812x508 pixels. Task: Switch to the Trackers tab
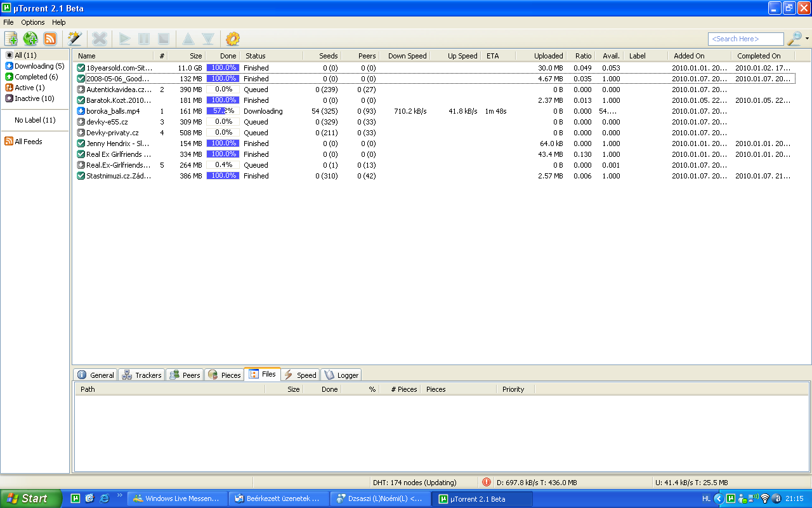(141, 375)
